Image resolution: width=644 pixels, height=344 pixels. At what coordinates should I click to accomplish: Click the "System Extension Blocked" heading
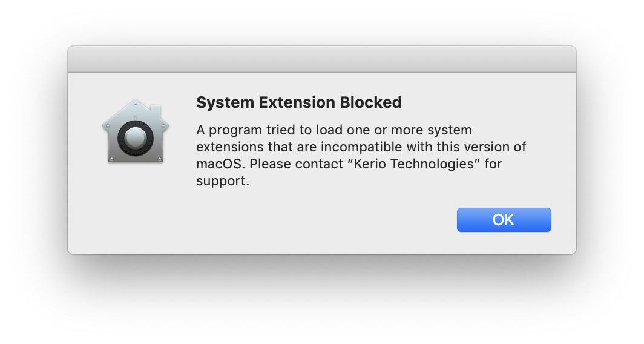pyautogui.click(x=298, y=102)
